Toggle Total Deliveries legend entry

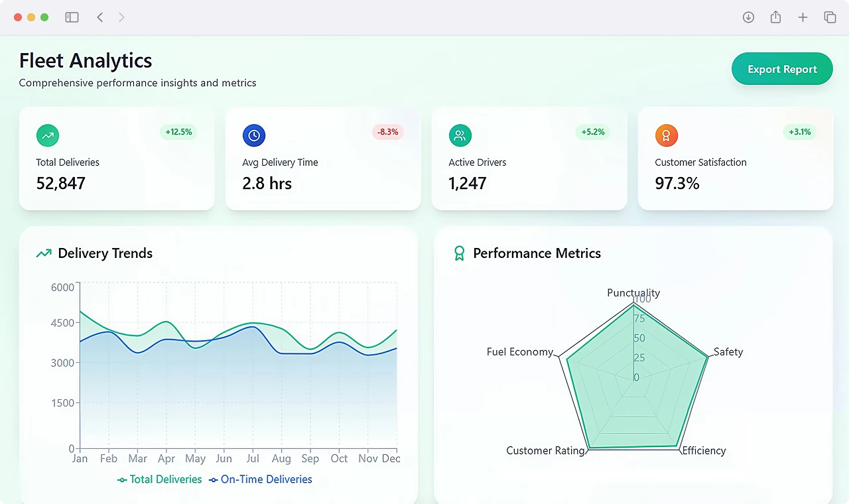click(x=159, y=479)
